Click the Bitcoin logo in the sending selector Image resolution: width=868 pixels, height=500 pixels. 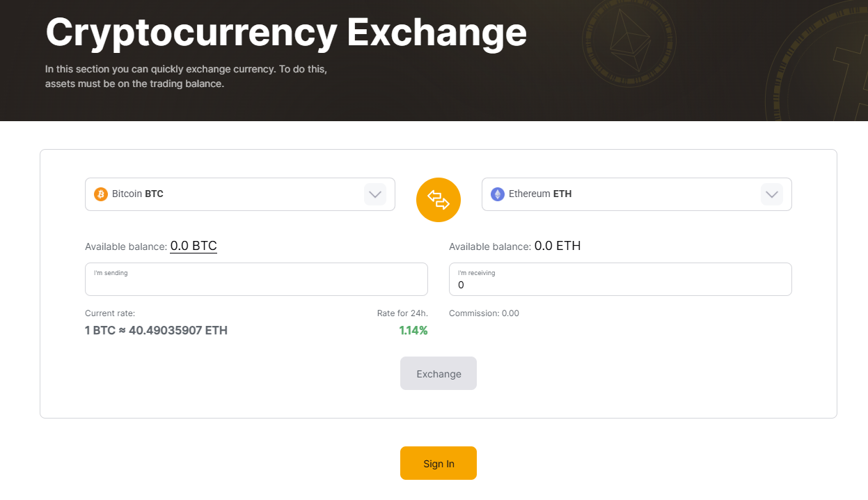click(x=100, y=194)
